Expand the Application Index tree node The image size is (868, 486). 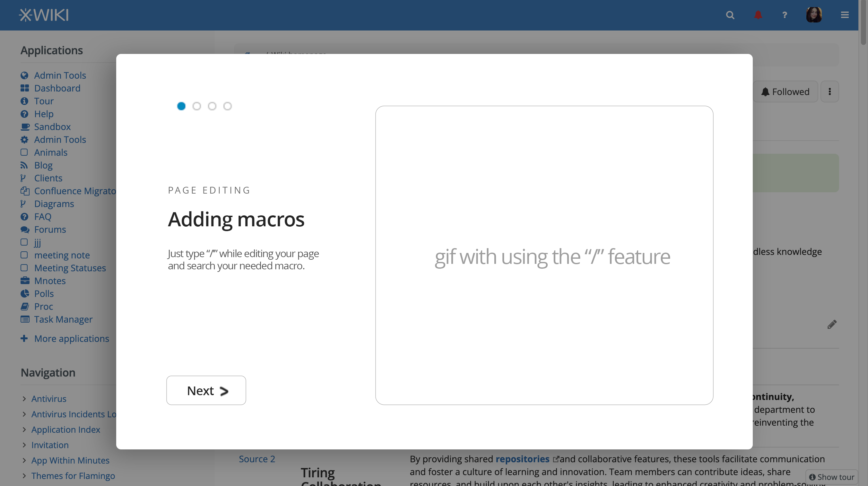(x=24, y=430)
